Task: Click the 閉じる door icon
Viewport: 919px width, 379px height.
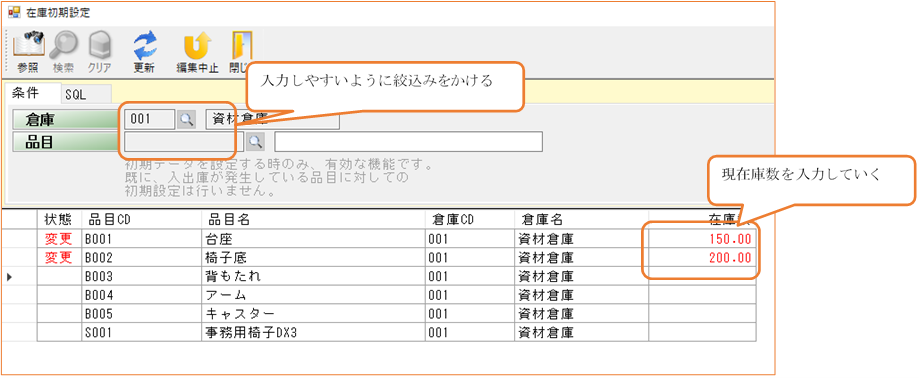Action: pos(241,45)
